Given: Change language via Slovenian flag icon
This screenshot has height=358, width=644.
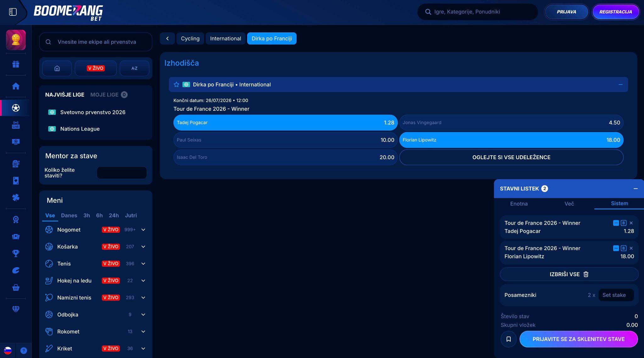Looking at the screenshot, I should tap(8, 350).
